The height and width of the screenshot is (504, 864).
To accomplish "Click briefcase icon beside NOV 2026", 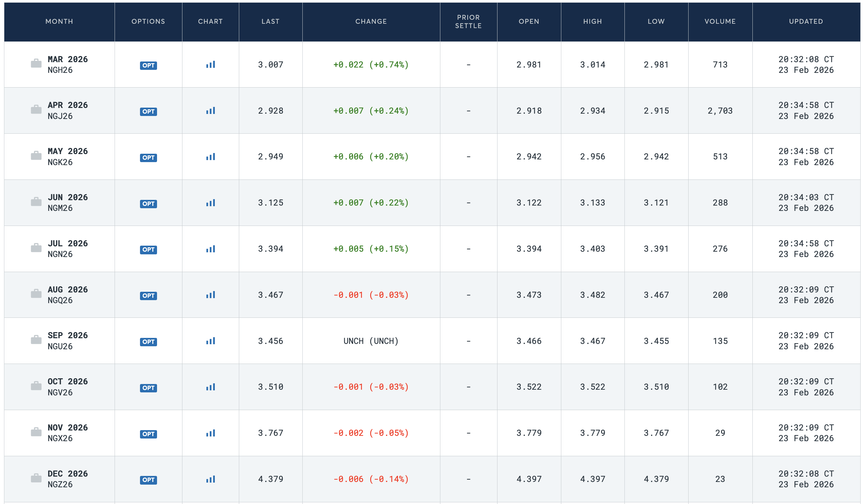I will click(36, 432).
